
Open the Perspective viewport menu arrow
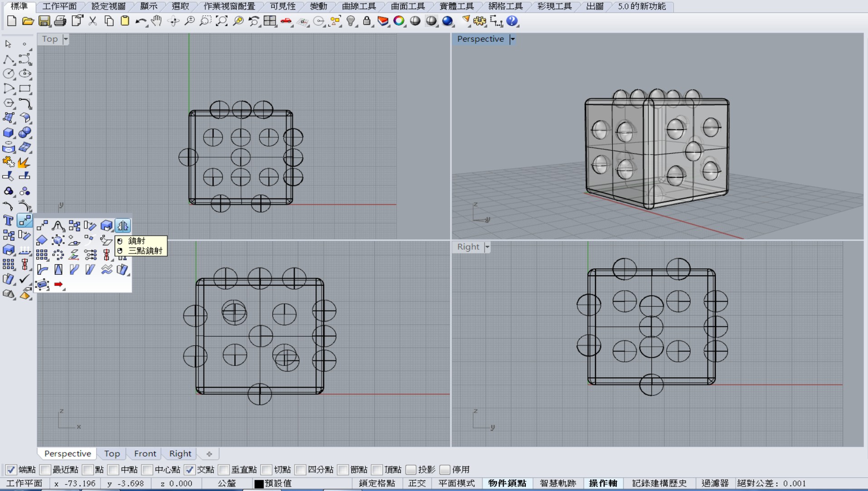click(x=513, y=39)
